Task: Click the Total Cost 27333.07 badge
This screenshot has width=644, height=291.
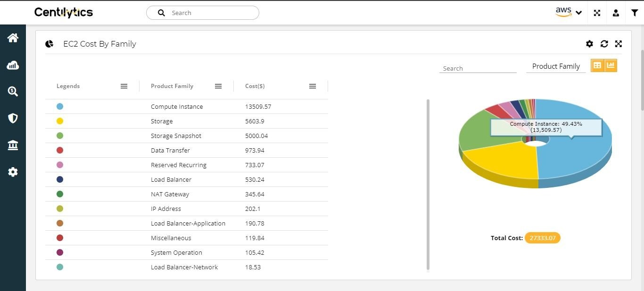Action: point(542,238)
